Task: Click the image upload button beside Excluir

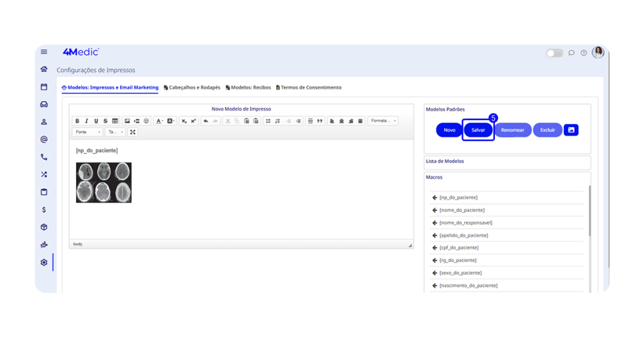Action: tap(571, 130)
